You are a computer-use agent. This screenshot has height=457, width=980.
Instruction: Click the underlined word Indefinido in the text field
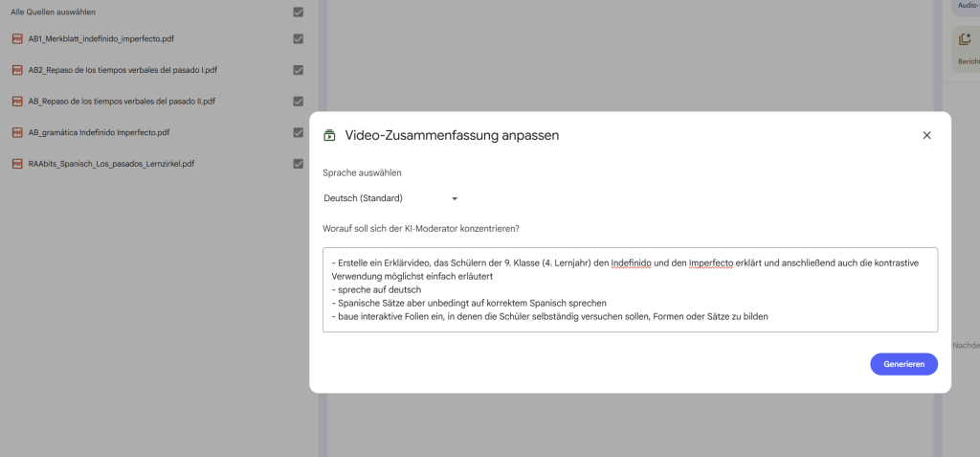pyautogui.click(x=632, y=263)
